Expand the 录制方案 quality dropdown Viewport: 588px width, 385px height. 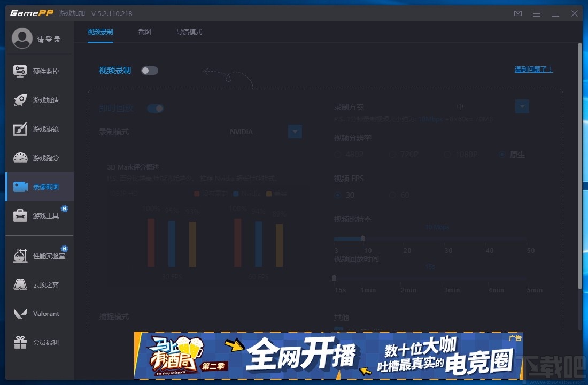point(522,106)
